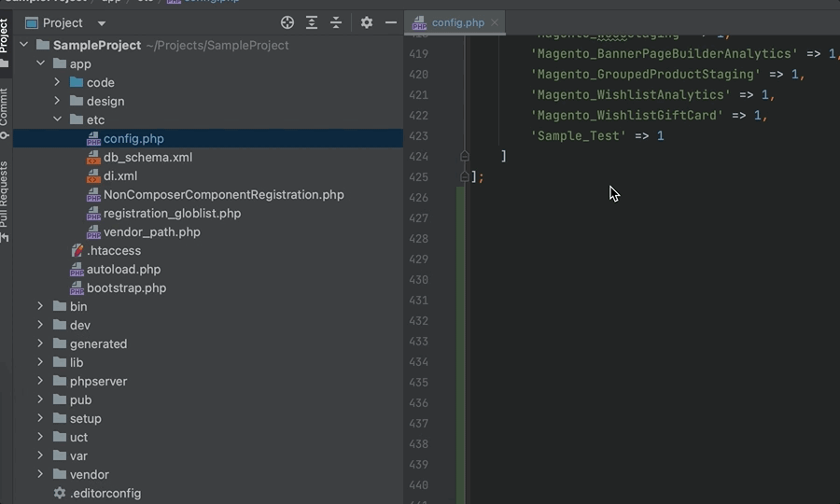Expand the design folder

[x=57, y=101]
